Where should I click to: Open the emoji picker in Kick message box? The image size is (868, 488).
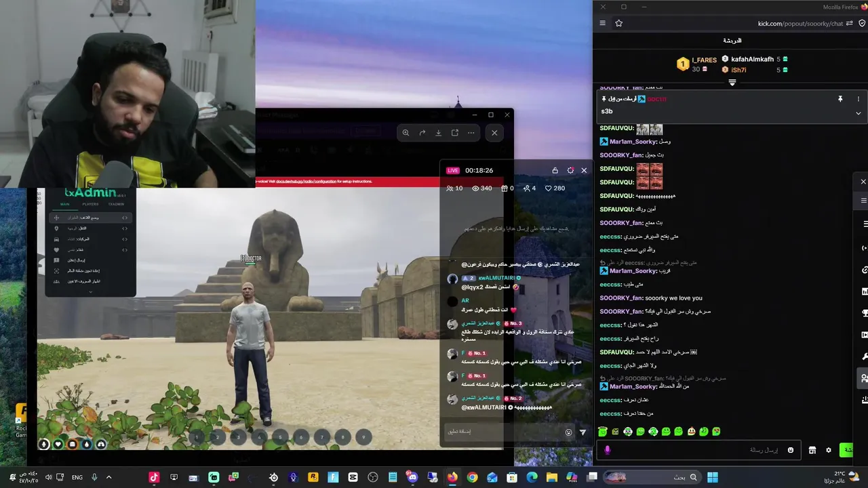(x=790, y=450)
